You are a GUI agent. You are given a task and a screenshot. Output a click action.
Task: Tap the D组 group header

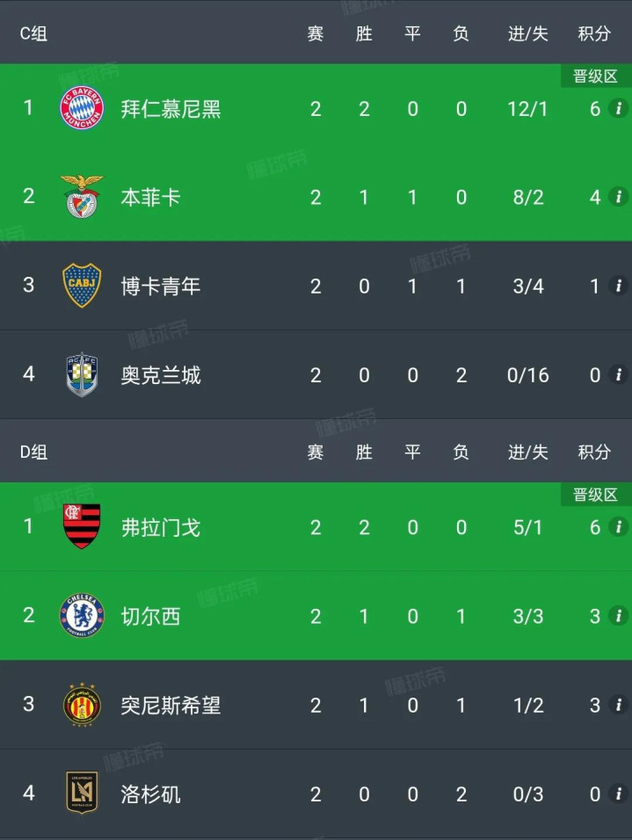tap(33, 453)
